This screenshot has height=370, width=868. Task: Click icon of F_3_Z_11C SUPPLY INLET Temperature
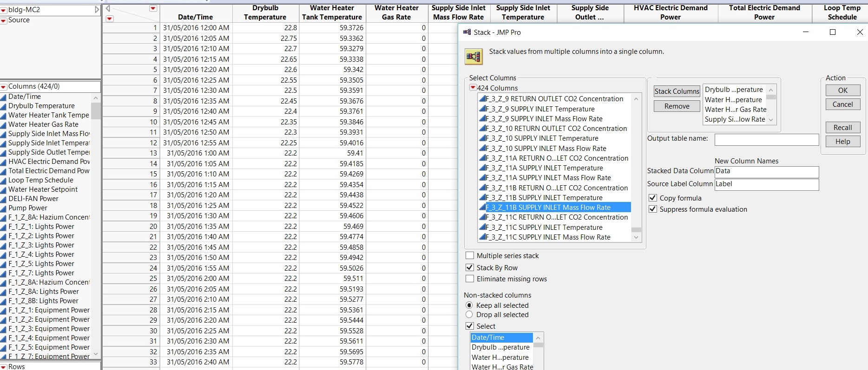point(482,227)
